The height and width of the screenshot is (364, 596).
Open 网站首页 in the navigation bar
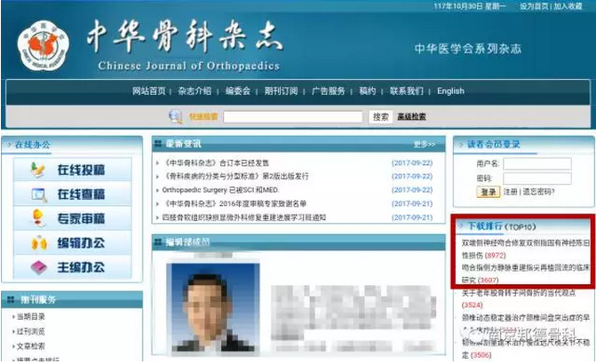[x=149, y=91]
